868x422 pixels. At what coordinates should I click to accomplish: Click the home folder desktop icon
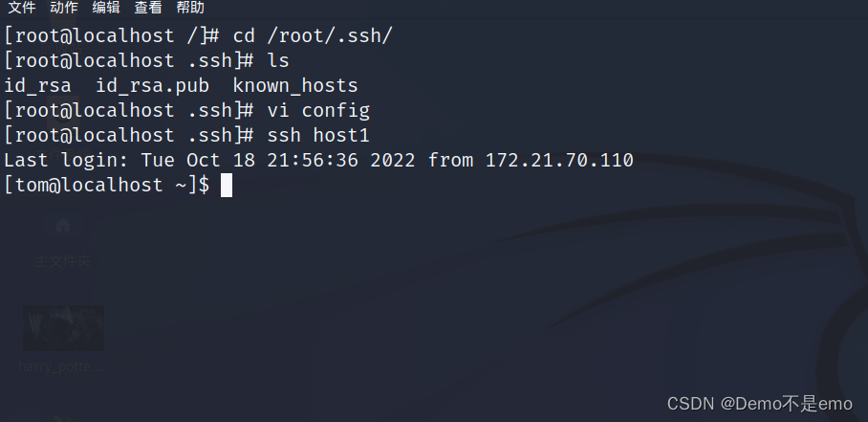63,227
